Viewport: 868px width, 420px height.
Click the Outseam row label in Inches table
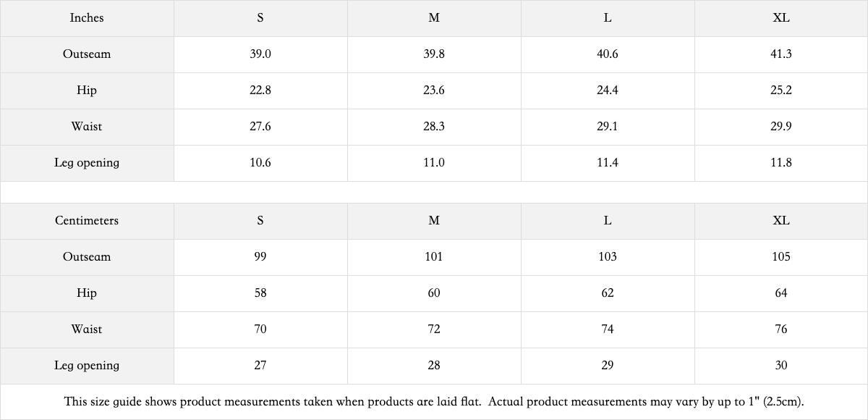[87, 54]
